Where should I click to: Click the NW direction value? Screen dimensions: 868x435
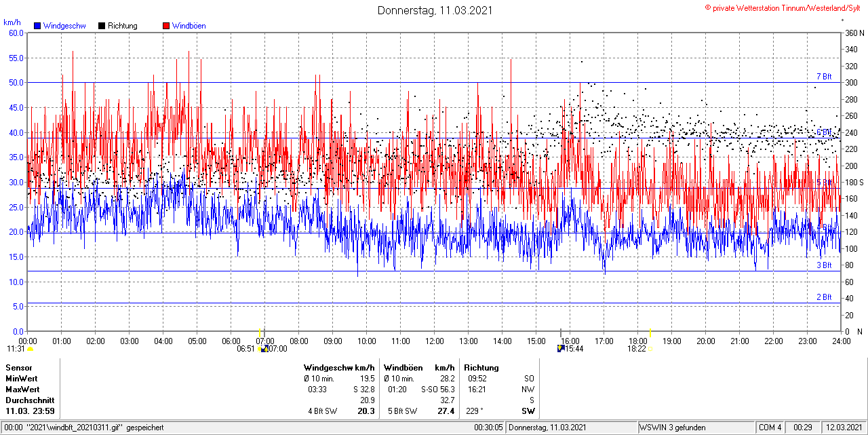(528, 390)
